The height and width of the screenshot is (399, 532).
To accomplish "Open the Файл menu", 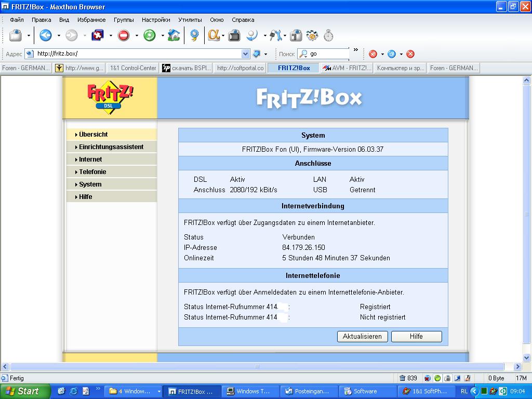I will (17, 20).
